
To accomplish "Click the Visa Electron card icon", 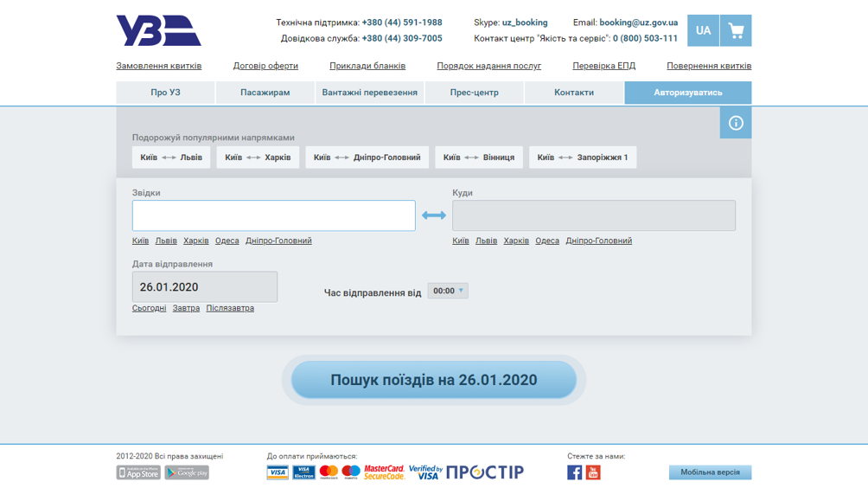I will click(x=304, y=472).
